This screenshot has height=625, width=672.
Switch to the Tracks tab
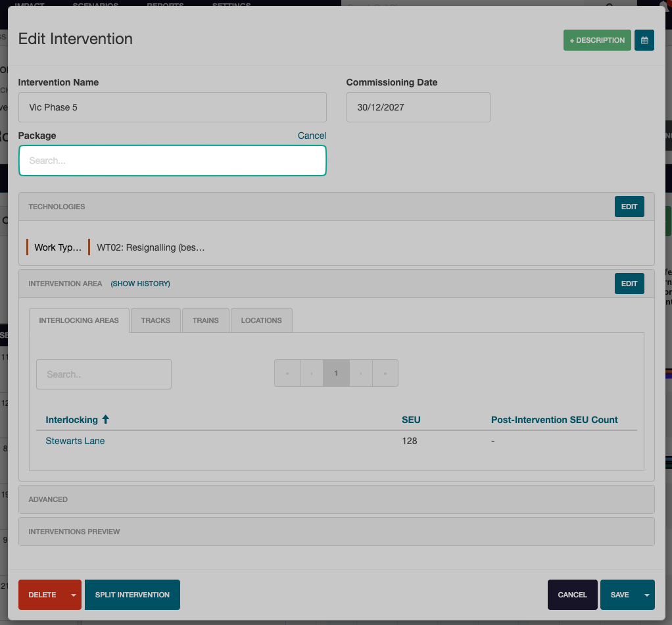click(x=155, y=320)
